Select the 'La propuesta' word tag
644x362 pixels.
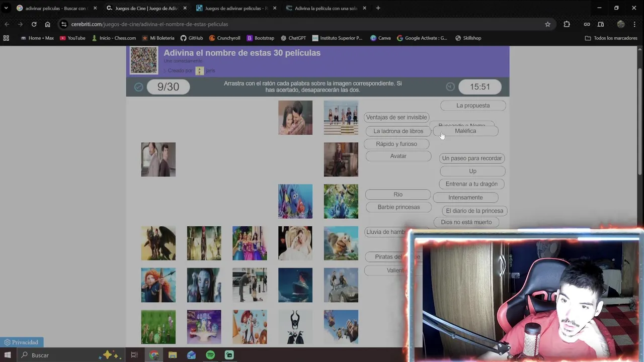tap(473, 106)
